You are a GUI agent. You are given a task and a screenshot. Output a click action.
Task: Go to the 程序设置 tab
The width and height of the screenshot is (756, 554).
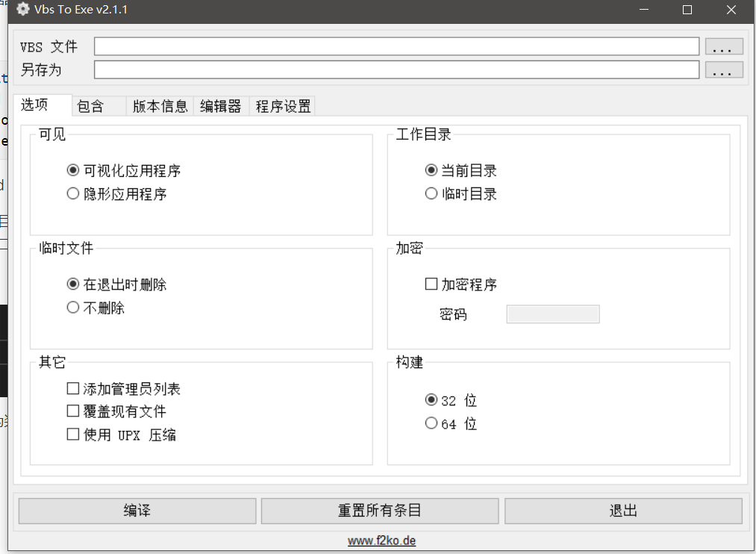283,106
